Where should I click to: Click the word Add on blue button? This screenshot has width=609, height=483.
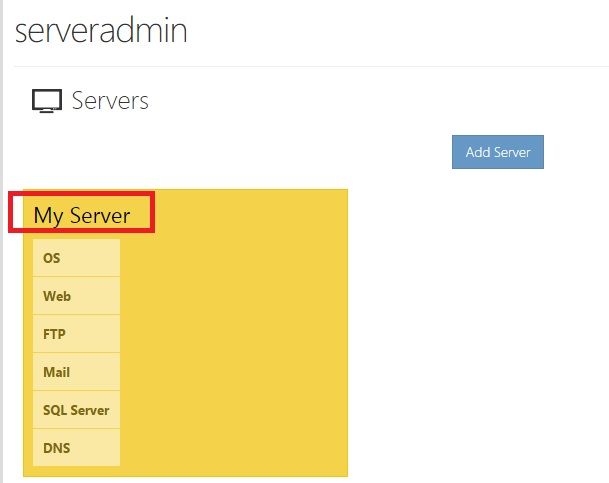478,153
